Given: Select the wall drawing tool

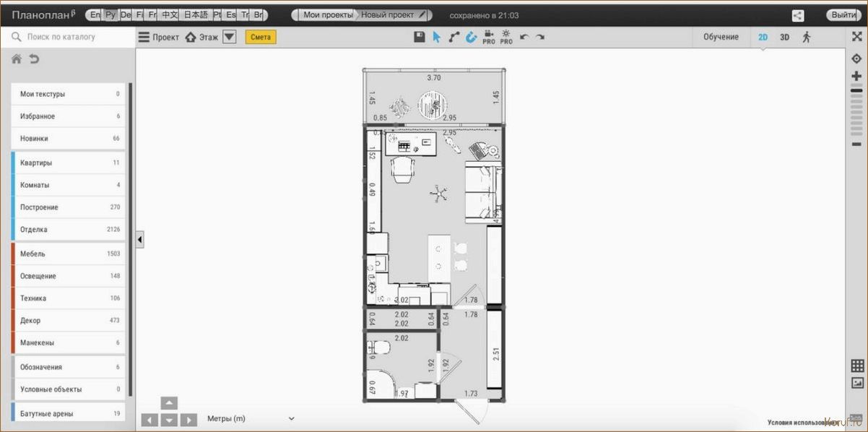Looking at the screenshot, I should point(453,37).
